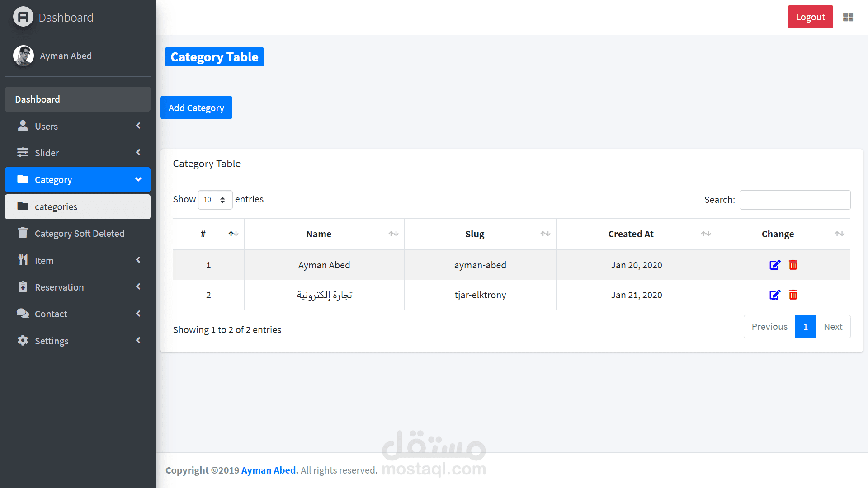Expand the Users sidebar menu

pos(78,127)
